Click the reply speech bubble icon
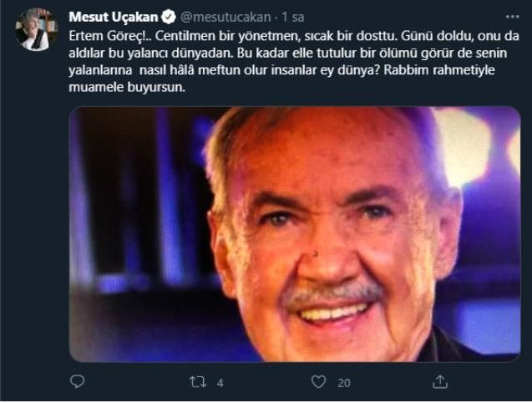The width and height of the screenshot is (532, 403). coord(77,382)
